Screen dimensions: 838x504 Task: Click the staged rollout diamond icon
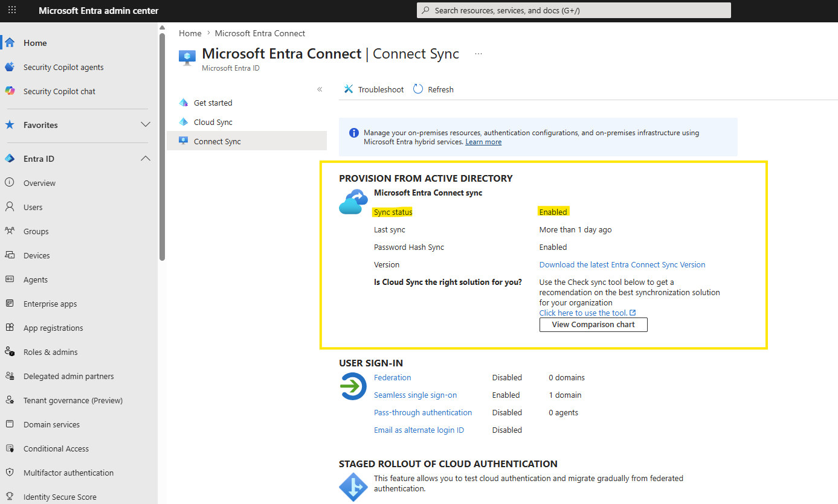pyautogui.click(x=353, y=486)
